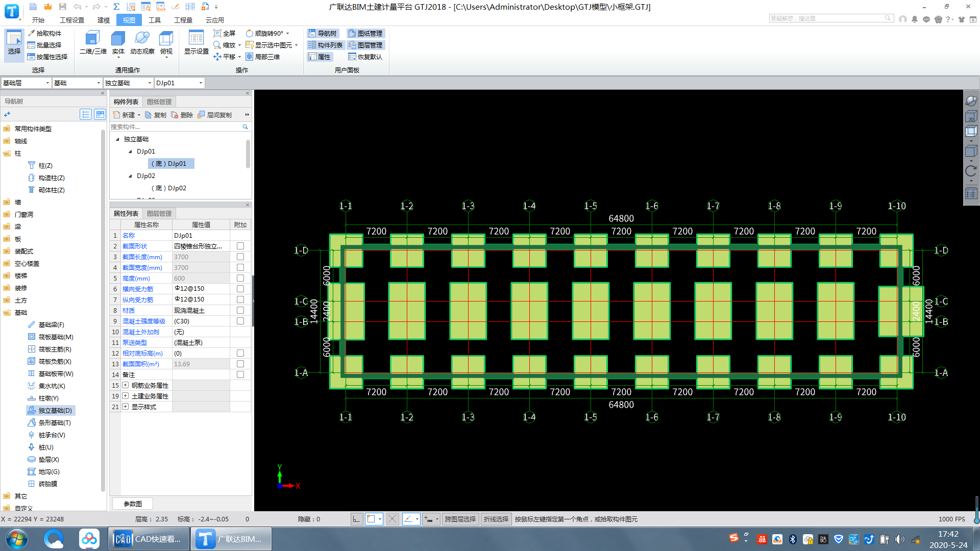Toggle the 二维/三维 view icon
The width and height of the screenshot is (980, 551).
(x=93, y=43)
